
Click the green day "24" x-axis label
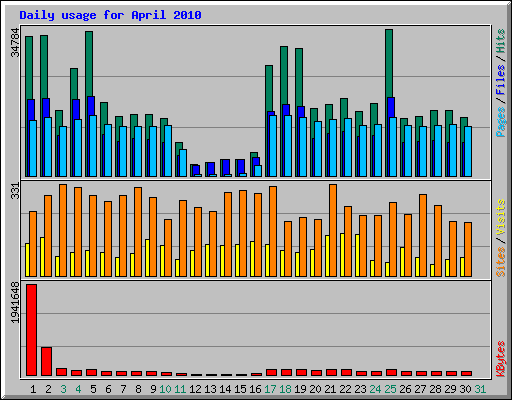375,389
